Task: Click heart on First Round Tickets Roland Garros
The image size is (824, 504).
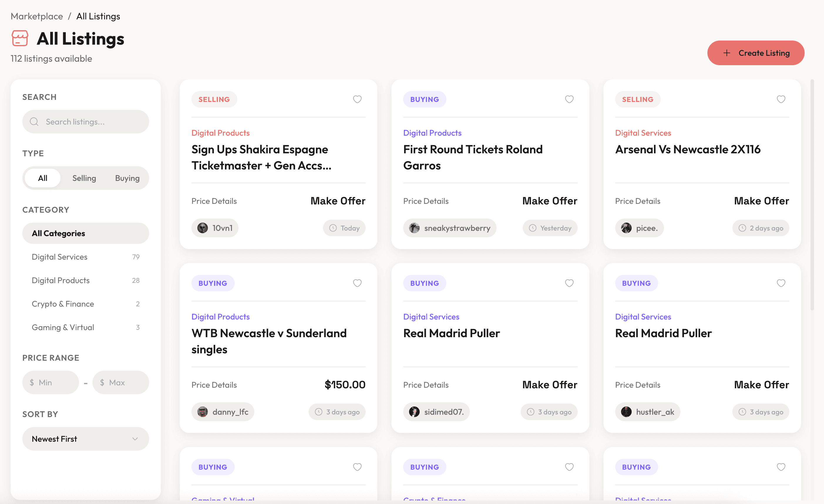Action: (569, 99)
